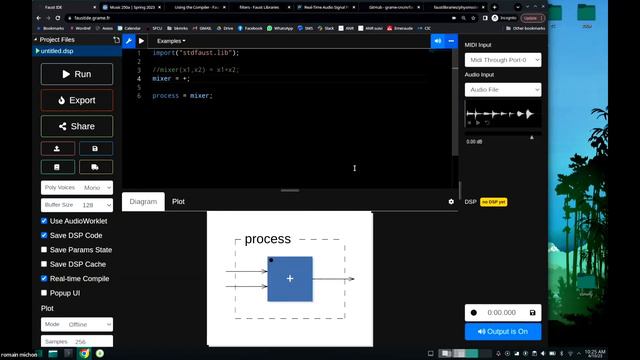Toggle the Use AudioWorklet checkbox

(x=44, y=221)
